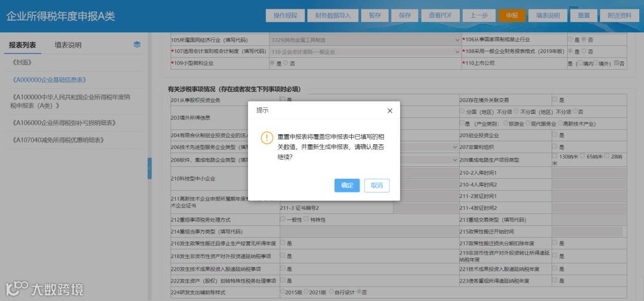644x301 pixels.
Task: Expand the 105所属国民经济行业 dropdown
Action: pos(365,40)
